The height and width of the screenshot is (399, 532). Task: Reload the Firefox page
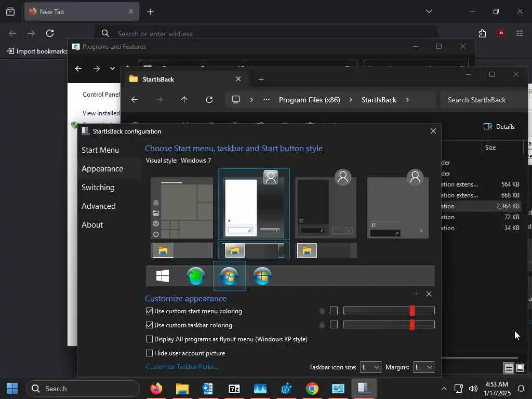[50, 33]
